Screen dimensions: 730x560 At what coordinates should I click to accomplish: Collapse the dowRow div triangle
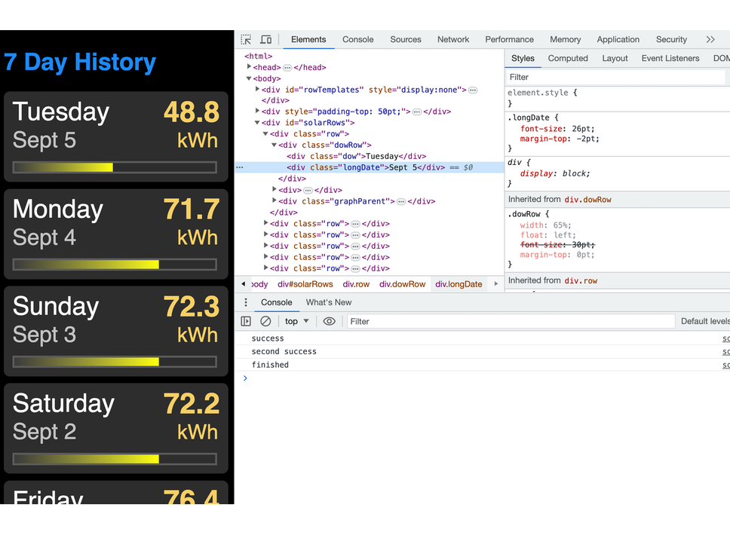[x=275, y=145]
